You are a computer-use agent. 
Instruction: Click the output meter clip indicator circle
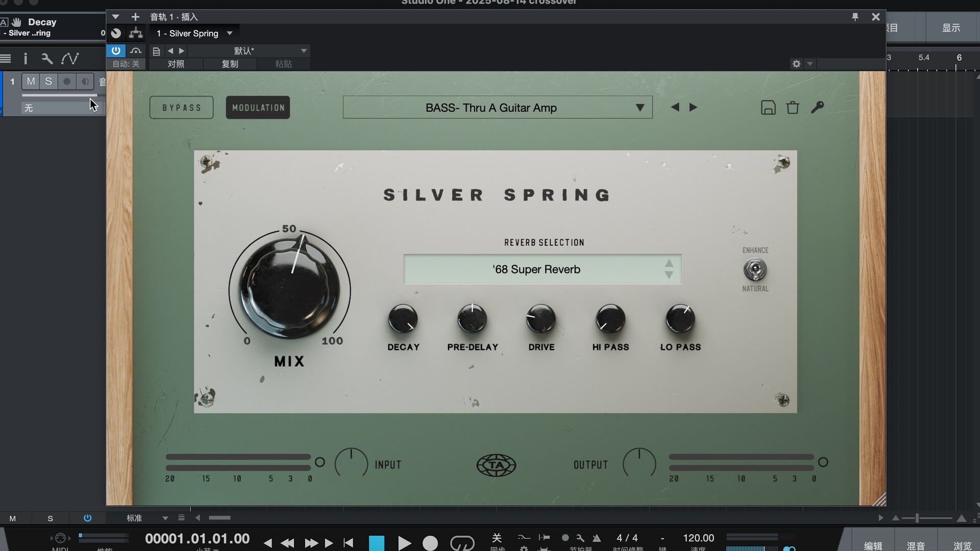823,462
